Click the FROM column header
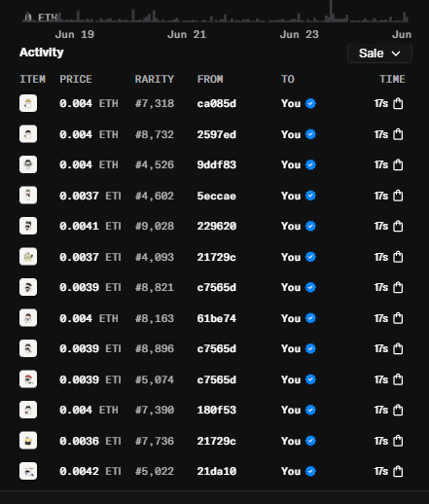Screen dimensions: 429x504 click(210, 79)
